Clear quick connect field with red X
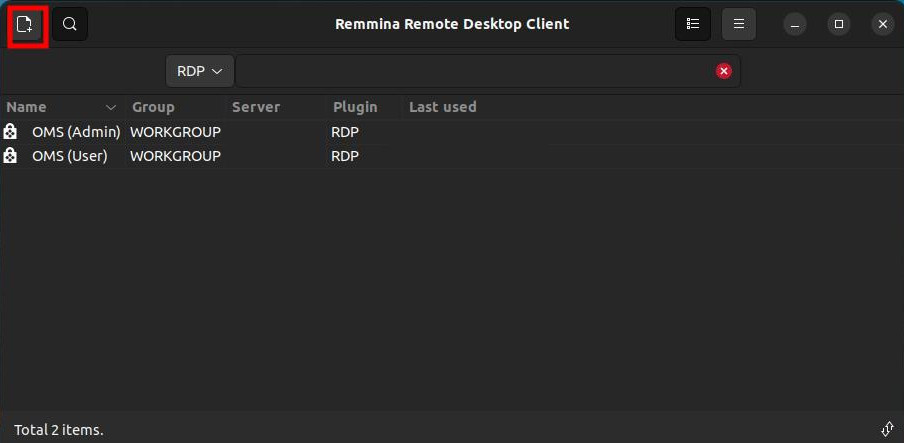904x443 pixels. pos(724,71)
